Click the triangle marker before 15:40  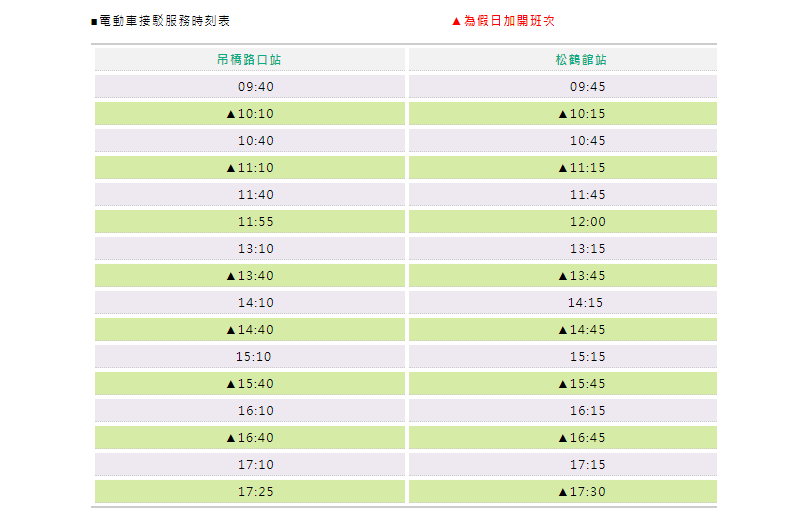click(231, 384)
